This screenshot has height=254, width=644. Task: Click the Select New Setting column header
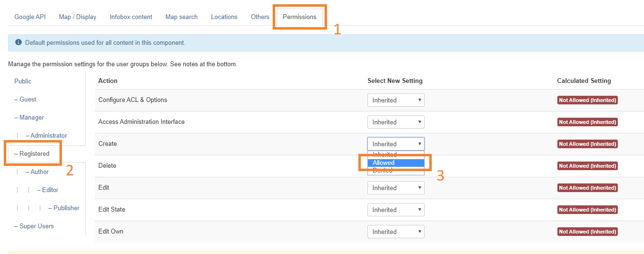tap(395, 81)
